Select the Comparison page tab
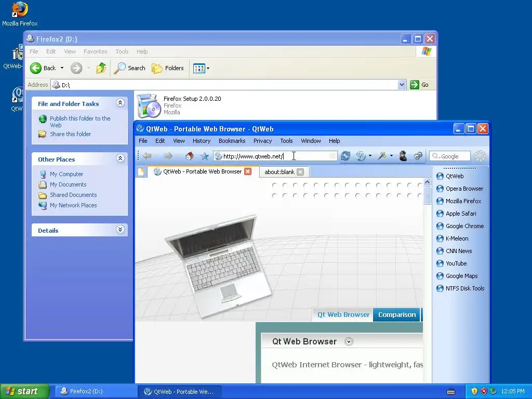532x399 pixels. point(396,314)
